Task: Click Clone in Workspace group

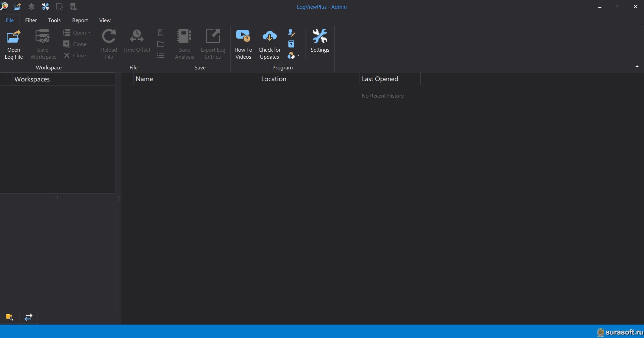Action: [75, 44]
